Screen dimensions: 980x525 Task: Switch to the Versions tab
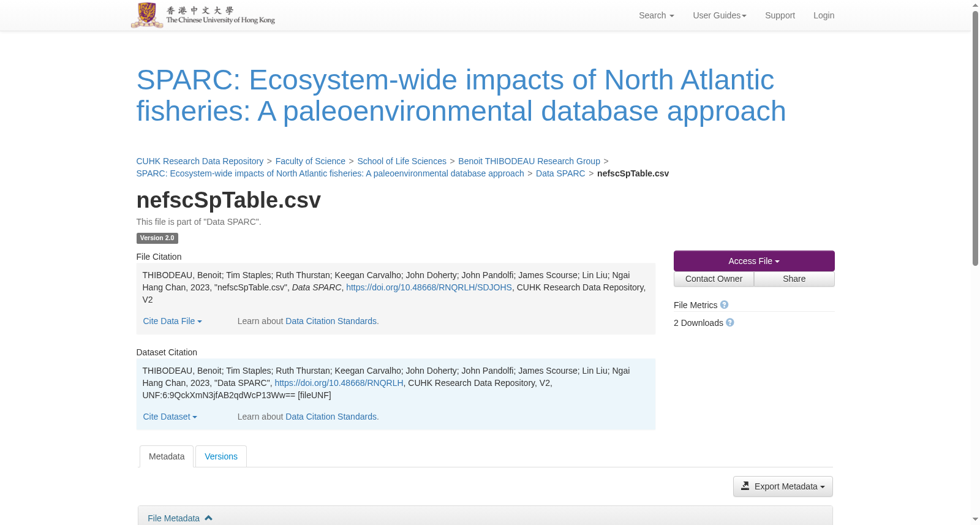[221, 456]
